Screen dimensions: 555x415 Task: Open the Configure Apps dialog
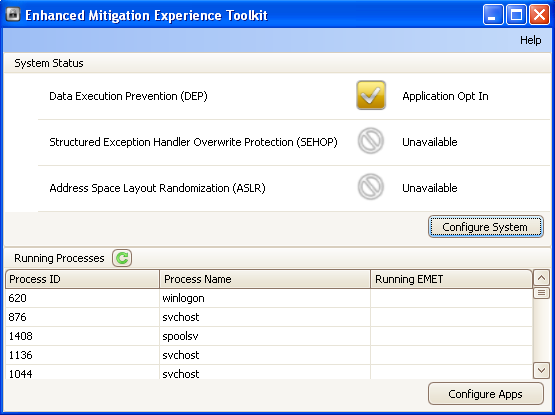click(x=485, y=394)
